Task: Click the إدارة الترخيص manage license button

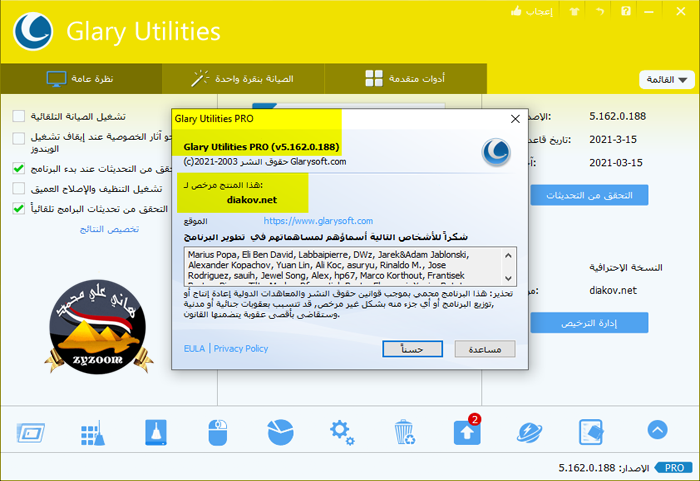Action: pyautogui.click(x=589, y=322)
